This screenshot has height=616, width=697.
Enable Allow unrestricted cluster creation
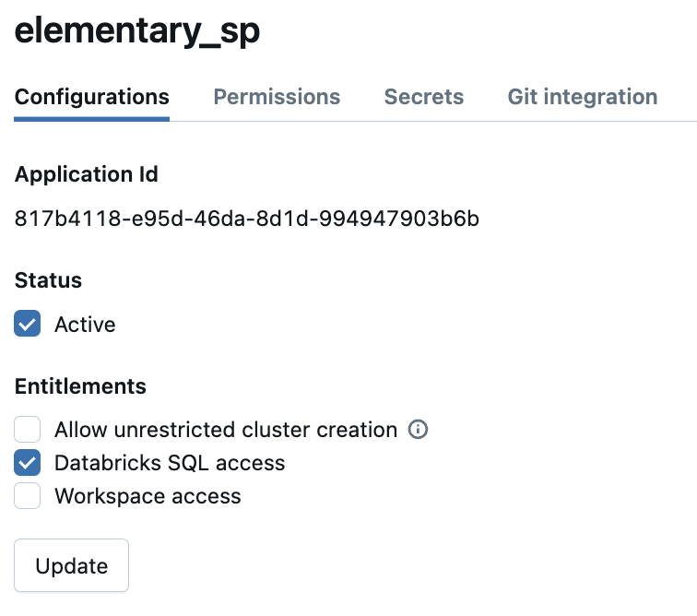[x=27, y=429]
